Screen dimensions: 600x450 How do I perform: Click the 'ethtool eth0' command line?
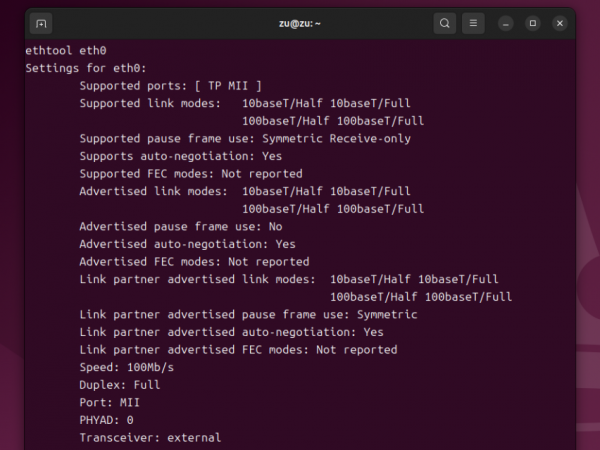[x=66, y=50]
